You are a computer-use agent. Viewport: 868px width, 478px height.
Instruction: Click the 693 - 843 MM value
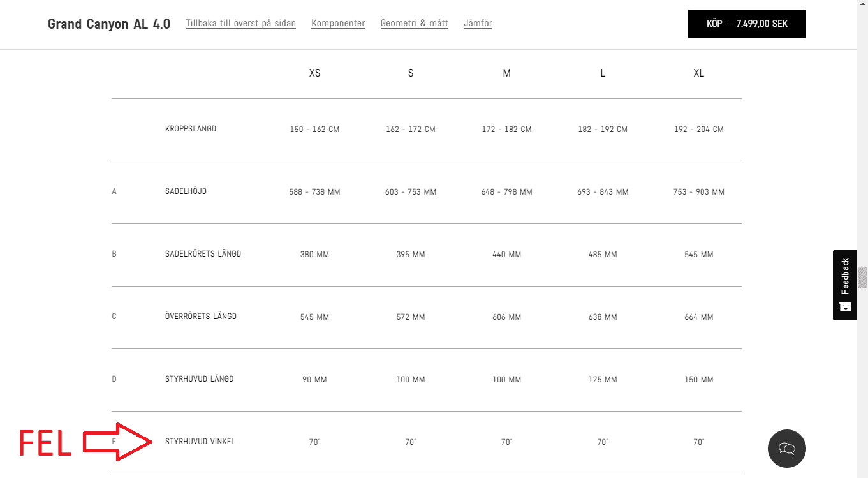pos(603,192)
